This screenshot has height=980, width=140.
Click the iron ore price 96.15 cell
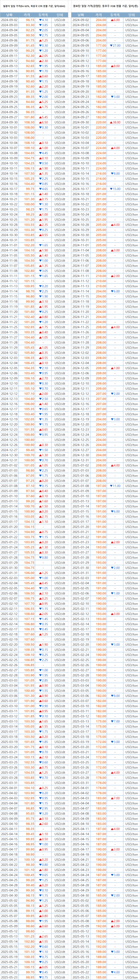click(x=30, y=20)
